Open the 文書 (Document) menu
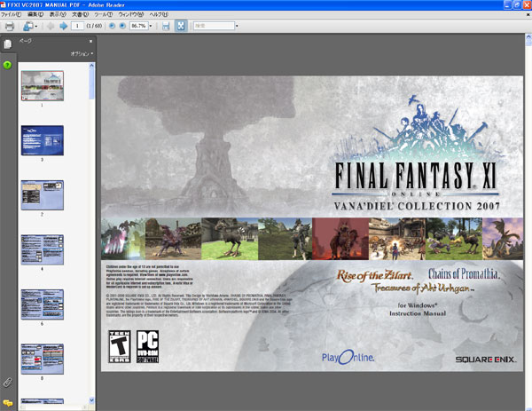 (x=80, y=14)
